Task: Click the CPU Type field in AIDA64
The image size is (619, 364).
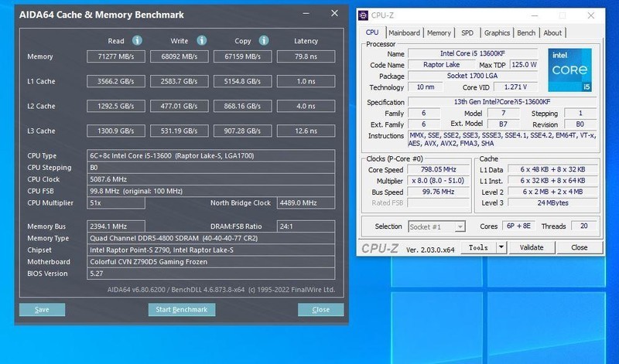Action: (x=210, y=156)
